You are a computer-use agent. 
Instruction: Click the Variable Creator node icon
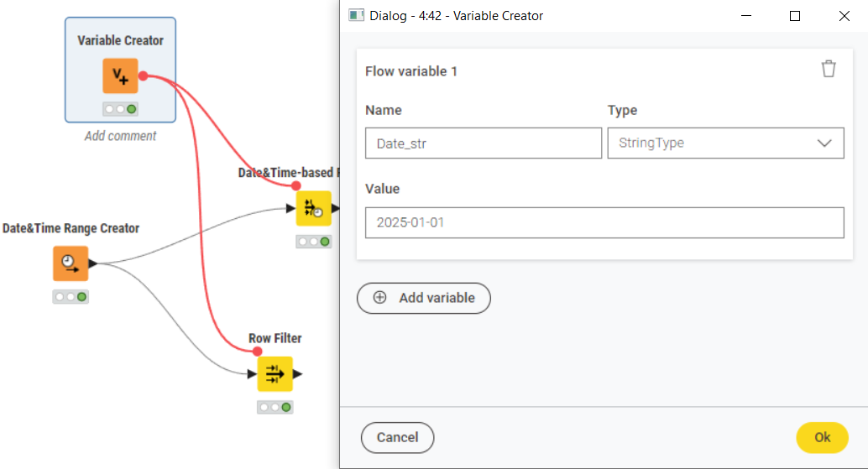pos(120,76)
